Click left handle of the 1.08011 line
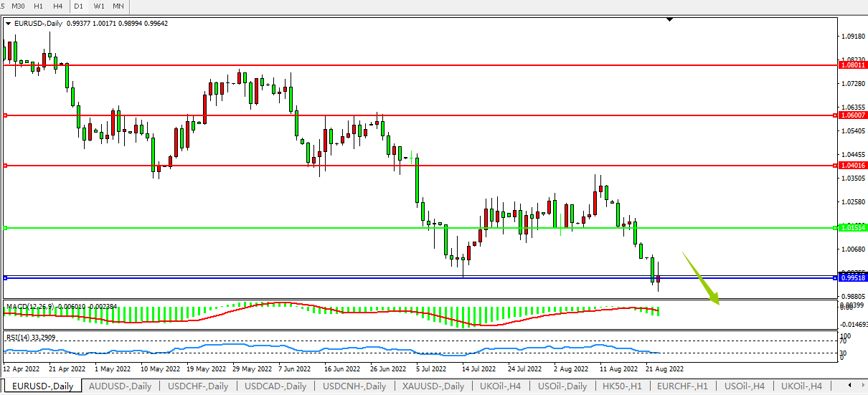Image resolution: width=868 pixels, height=395 pixels. point(5,65)
